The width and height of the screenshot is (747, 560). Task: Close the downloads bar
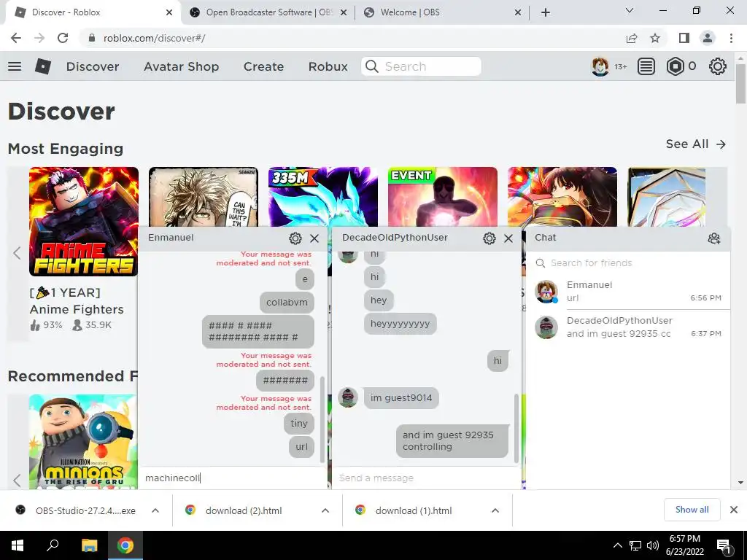pyautogui.click(x=734, y=510)
